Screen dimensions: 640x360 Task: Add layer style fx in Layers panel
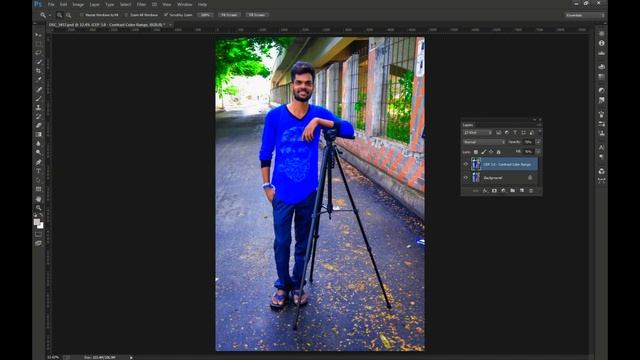pos(485,191)
